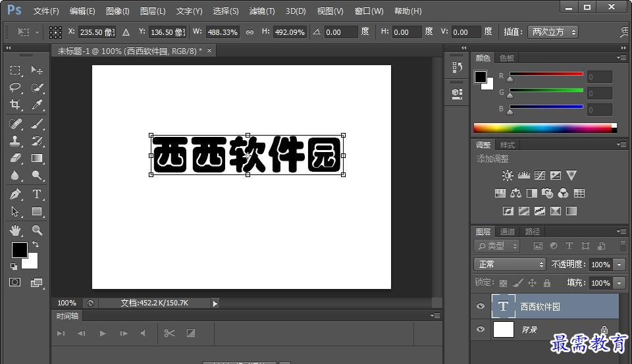Split at playhead with scissors
This screenshot has width=632, height=364.
coord(169,333)
